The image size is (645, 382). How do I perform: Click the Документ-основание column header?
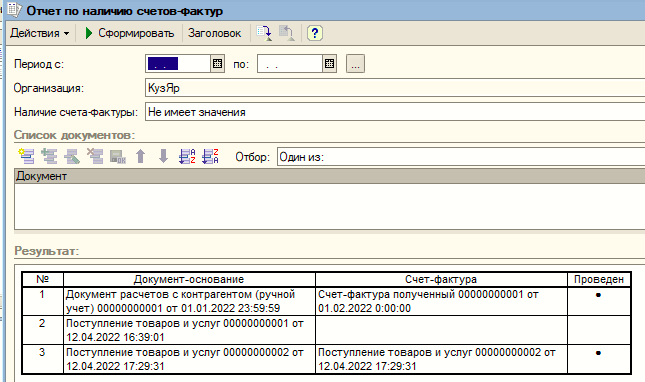point(189,279)
